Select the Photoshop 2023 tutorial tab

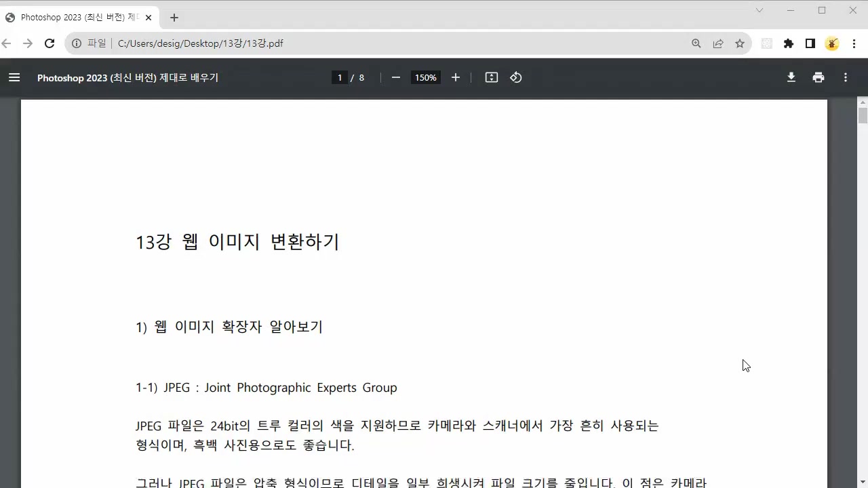point(75,17)
